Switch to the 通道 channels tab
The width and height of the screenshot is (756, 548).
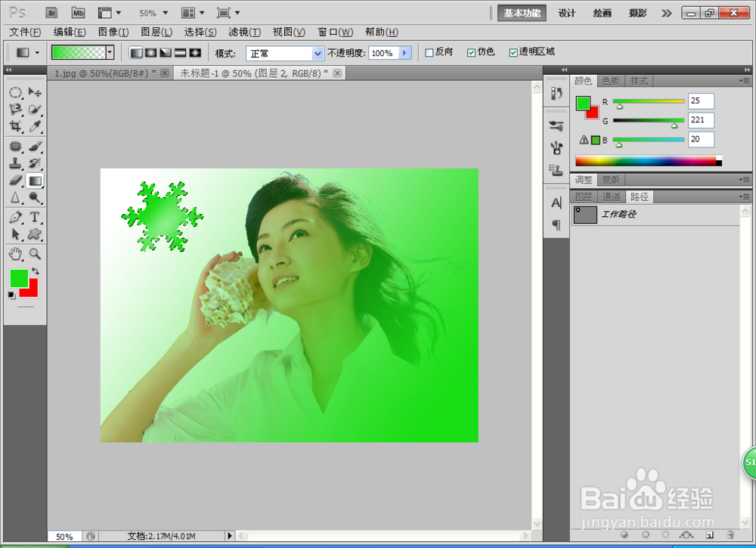612,197
